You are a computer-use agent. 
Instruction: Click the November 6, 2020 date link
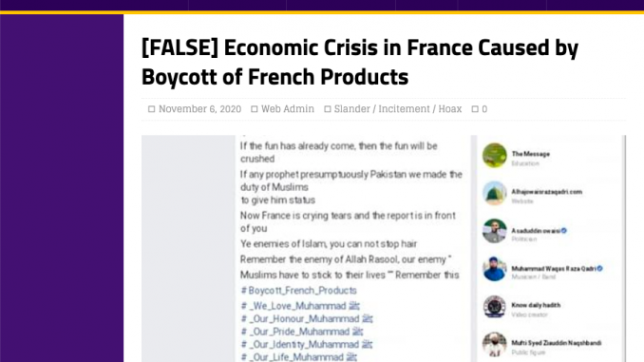pos(199,109)
